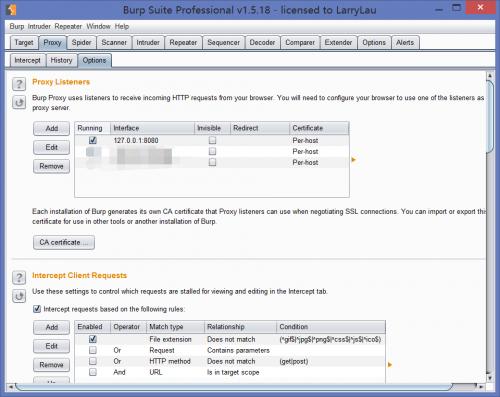Switch to the Intruder tab
Image resolution: width=500 pixels, height=397 pixels.
click(148, 43)
